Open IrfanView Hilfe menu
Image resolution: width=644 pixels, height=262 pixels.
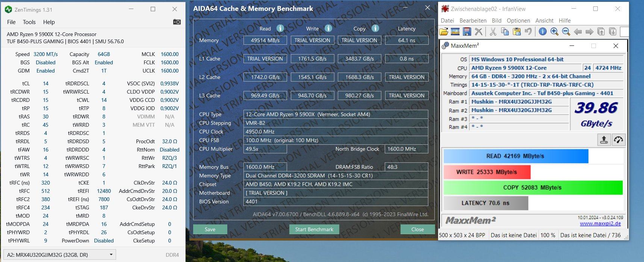[565, 21]
